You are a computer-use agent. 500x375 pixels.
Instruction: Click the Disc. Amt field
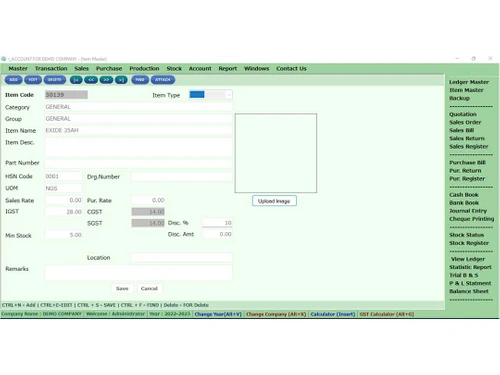pyautogui.click(x=217, y=234)
